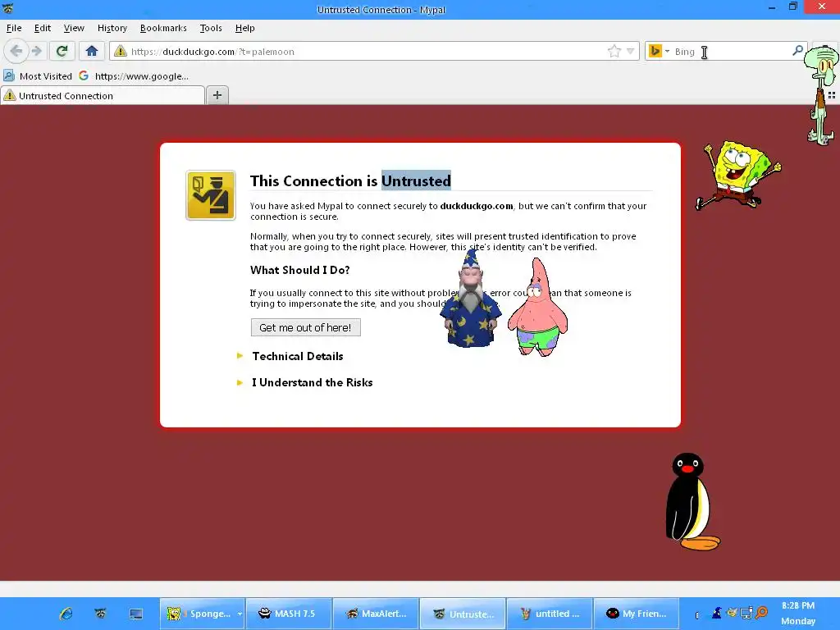Open the address bar history dropdown arrow
This screenshot has height=630, width=840.
click(x=631, y=51)
